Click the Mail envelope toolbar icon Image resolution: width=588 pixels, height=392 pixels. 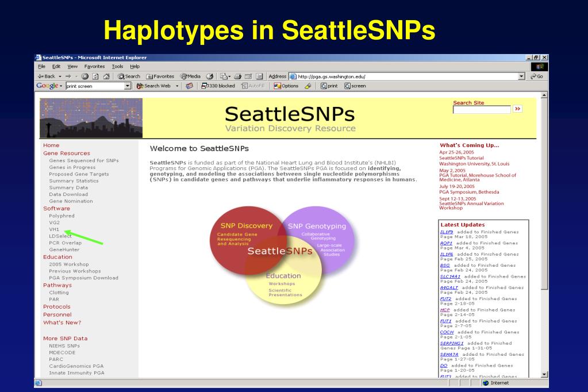(x=224, y=76)
